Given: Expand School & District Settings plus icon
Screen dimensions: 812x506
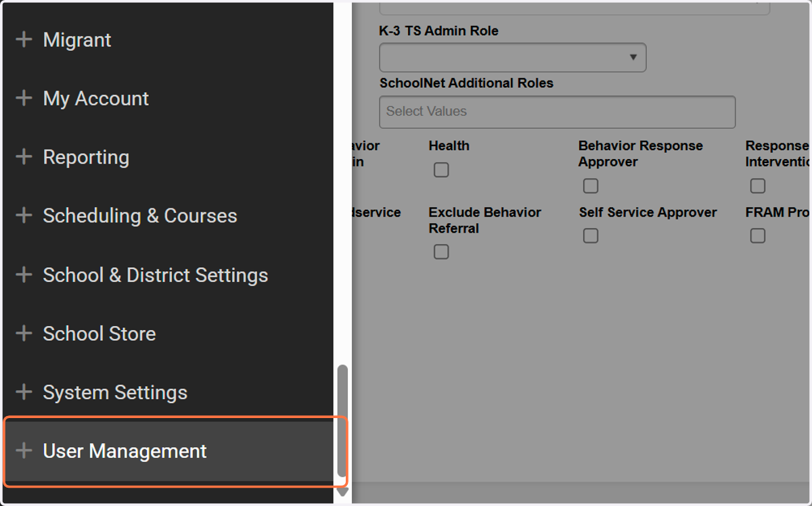Looking at the screenshot, I should (x=24, y=275).
